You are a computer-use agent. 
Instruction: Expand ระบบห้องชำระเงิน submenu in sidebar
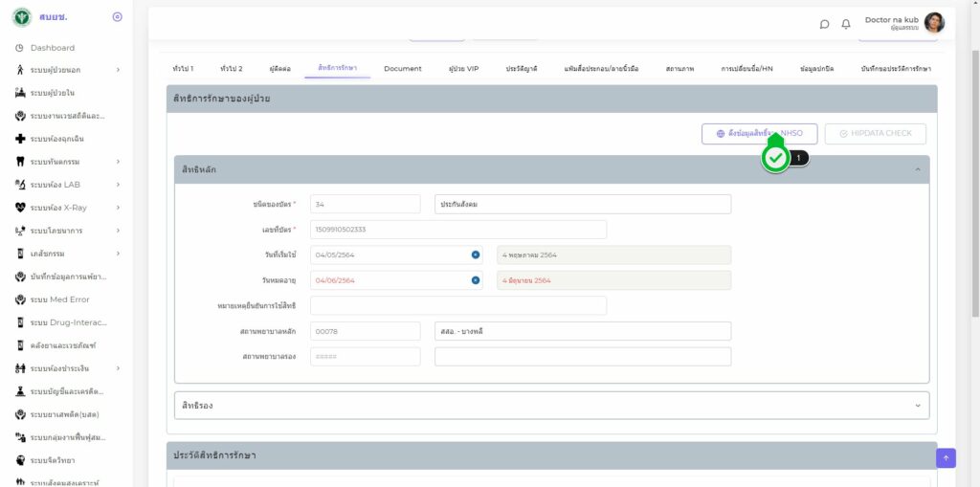pyautogui.click(x=118, y=368)
